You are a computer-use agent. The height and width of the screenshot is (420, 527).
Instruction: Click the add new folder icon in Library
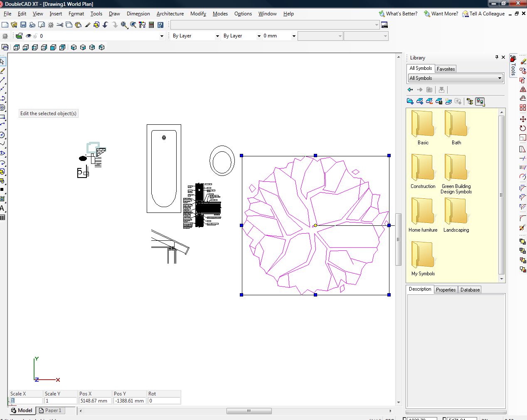(x=410, y=101)
